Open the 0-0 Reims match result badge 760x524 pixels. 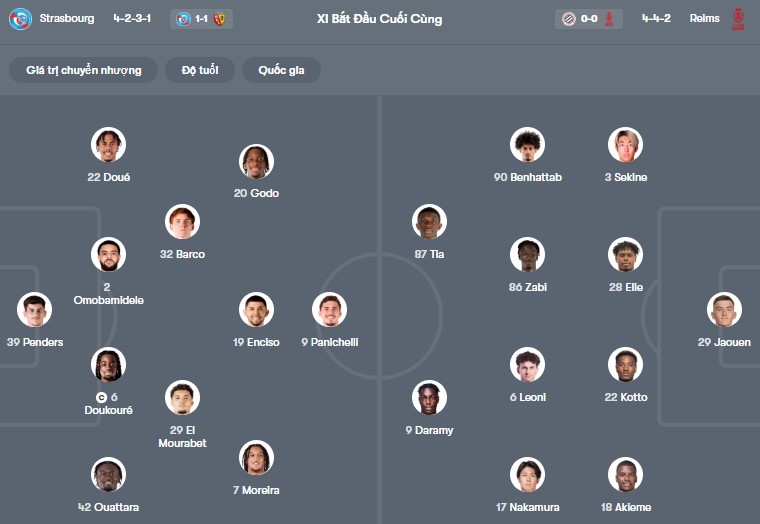coord(588,18)
